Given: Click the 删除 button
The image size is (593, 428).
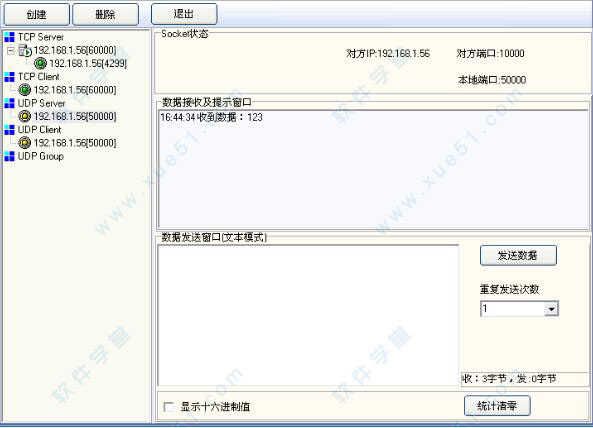Looking at the screenshot, I should (x=105, y=14).
